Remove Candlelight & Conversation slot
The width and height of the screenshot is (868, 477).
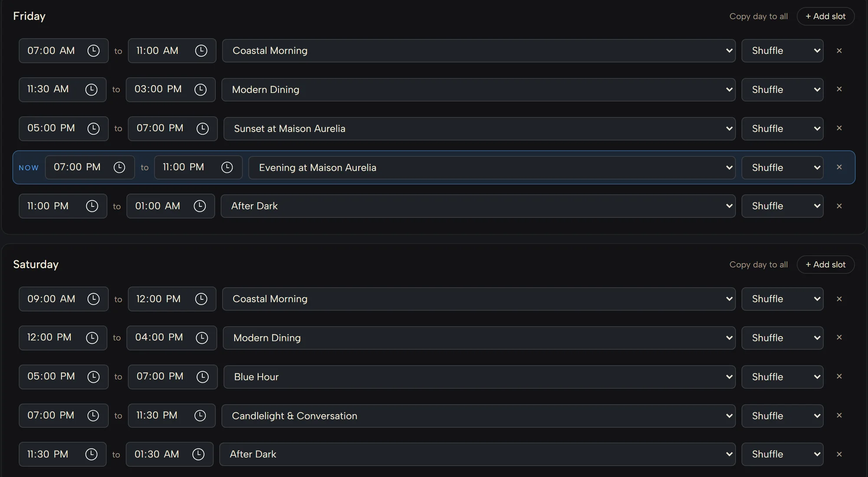click(x=839, y=415)
